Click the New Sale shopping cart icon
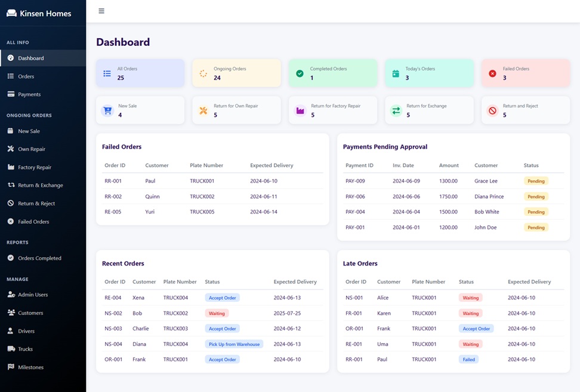This screenshot has width=580, height=392. click(107, 110)
